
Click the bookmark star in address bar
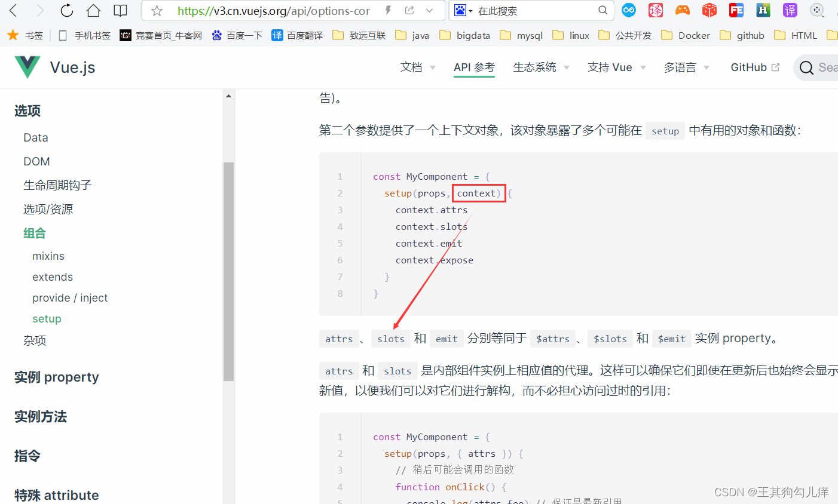coord(156,10)
